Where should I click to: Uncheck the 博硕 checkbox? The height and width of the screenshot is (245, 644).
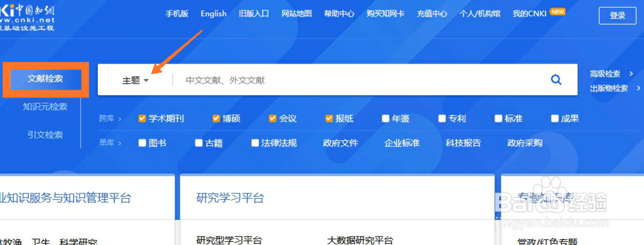tap(216, 118)
